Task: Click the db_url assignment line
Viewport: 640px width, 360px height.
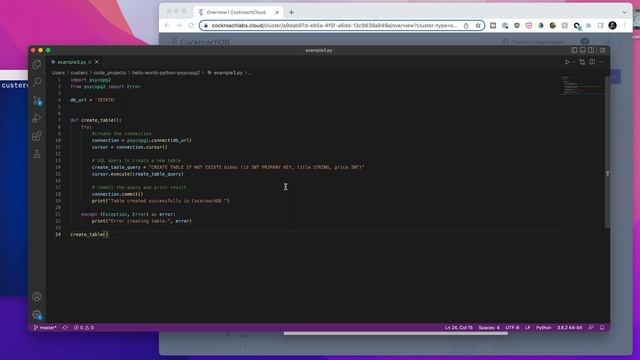Action: [x=93, y=100]
